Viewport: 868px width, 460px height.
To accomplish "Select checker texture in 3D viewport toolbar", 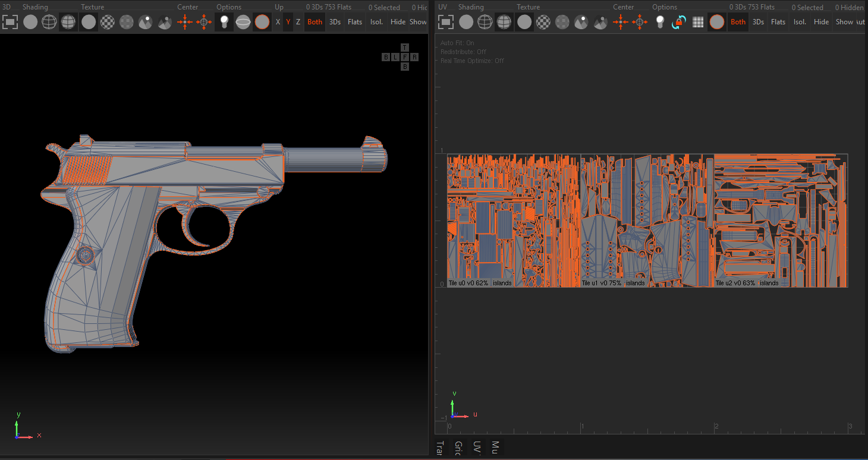I will [x=108, y=22].
